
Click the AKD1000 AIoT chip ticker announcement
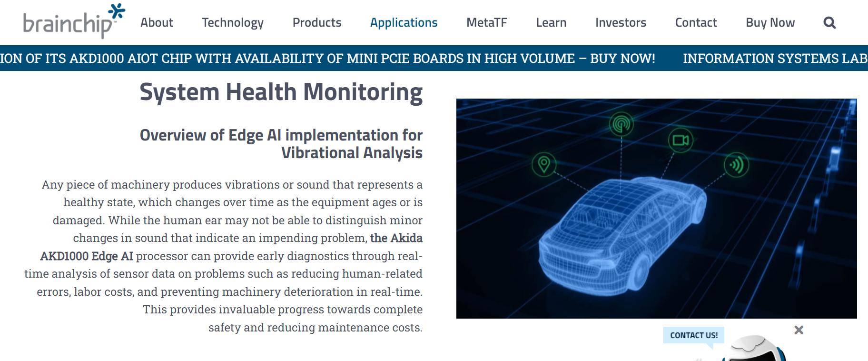click(327, 59)
